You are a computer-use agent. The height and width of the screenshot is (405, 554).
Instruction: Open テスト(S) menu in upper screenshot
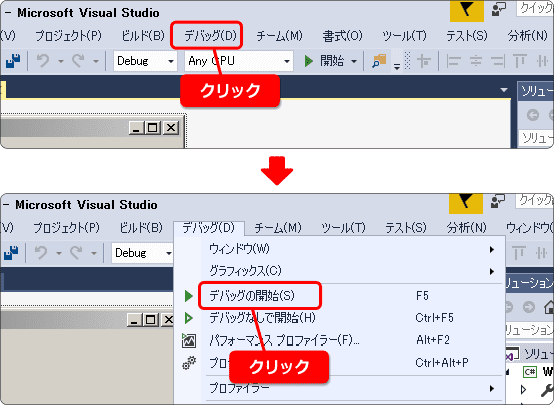point(466,35)
